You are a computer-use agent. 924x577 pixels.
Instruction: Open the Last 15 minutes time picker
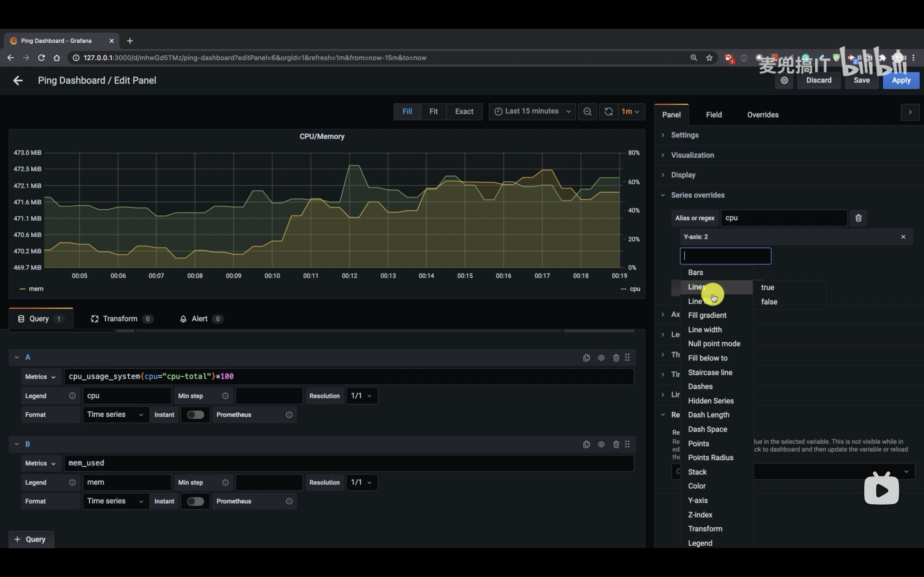pyautogui.click(x=532, y=112)
